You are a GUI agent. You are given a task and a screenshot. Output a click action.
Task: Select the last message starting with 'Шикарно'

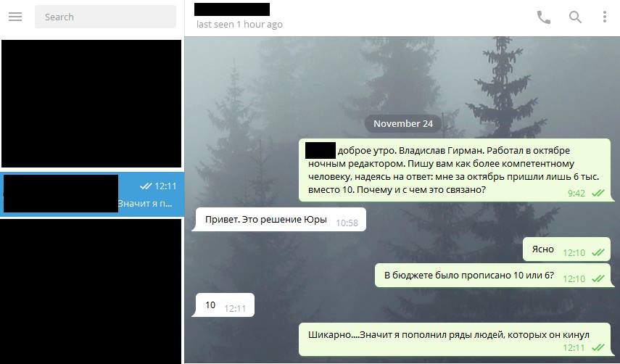click(455, 339)
